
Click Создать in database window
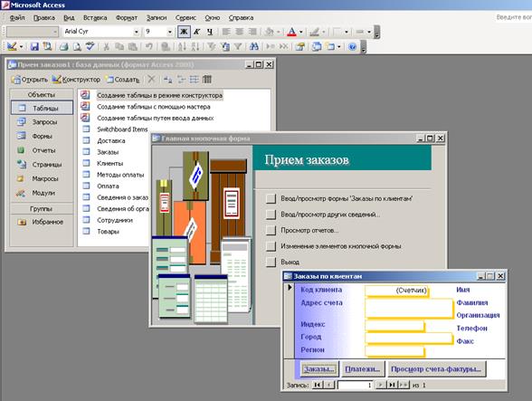pyautogui.click(x=123, y=80)
